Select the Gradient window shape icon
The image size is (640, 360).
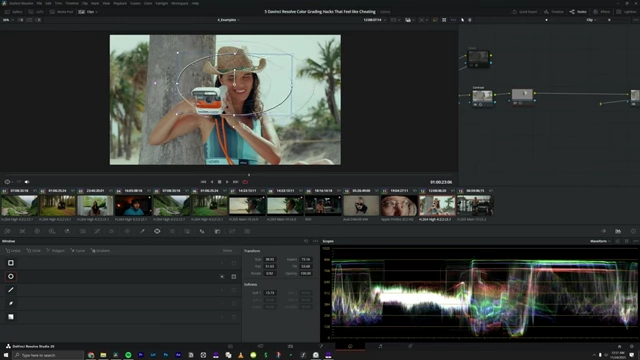point(11,317)
